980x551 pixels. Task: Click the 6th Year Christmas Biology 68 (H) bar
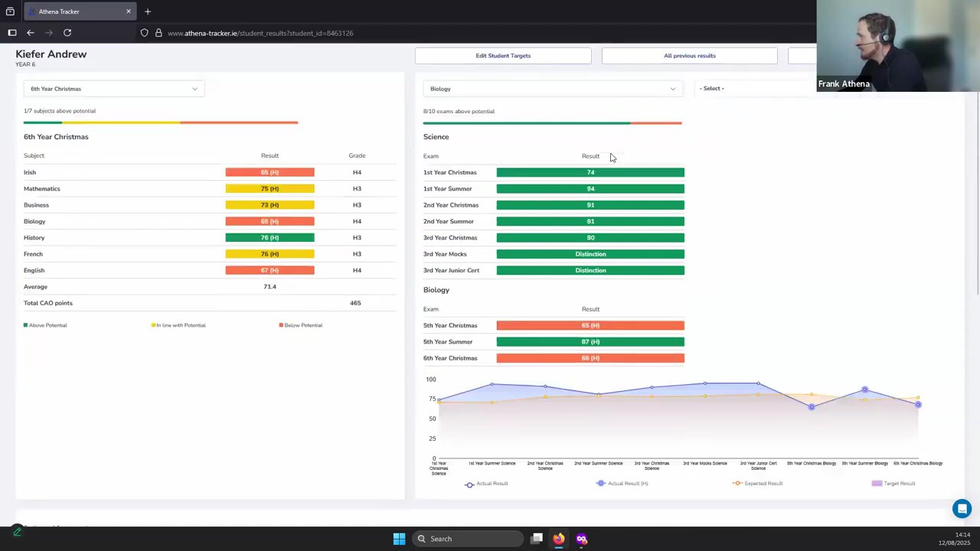[x=590, y=358]
